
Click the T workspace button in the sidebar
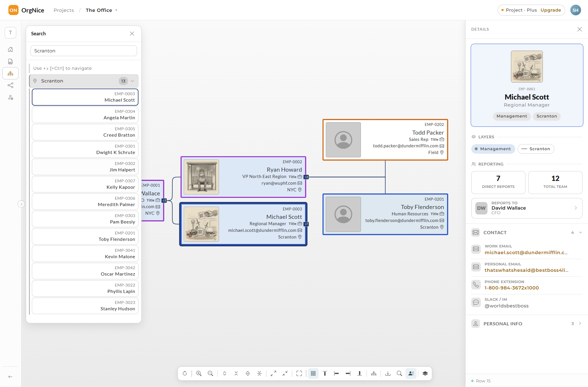pyautogui.click(x=10, y=33)
